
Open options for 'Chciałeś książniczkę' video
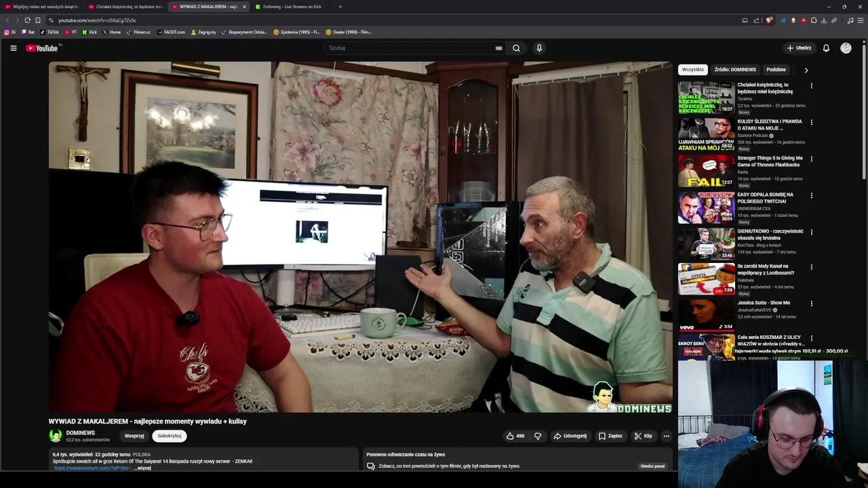pyautogui.click(x=811, y=86)
